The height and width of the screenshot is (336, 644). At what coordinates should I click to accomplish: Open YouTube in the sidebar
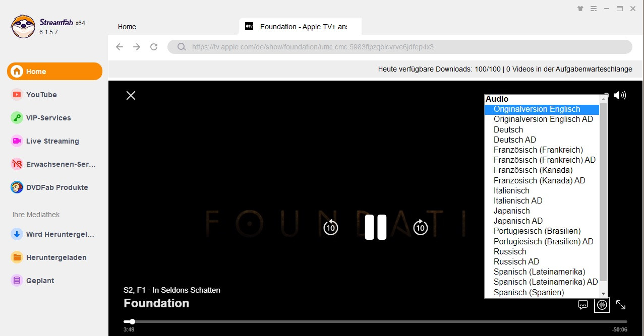tap(54, 95)
